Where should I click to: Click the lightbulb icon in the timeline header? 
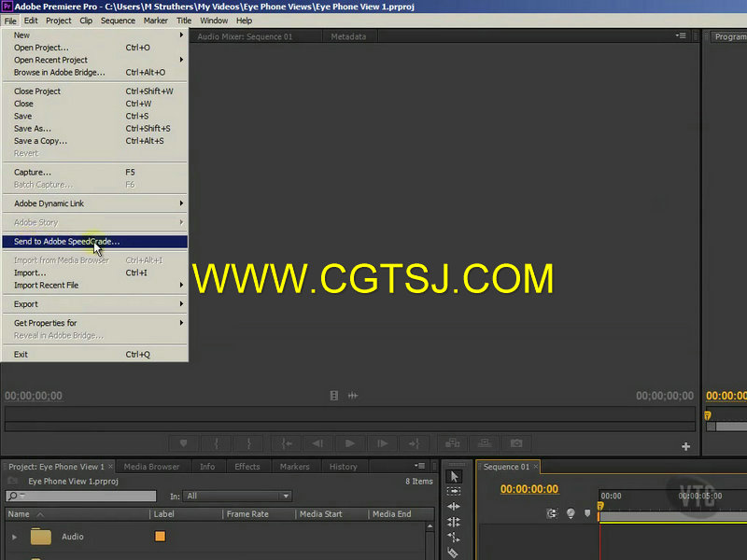(571, 513)
